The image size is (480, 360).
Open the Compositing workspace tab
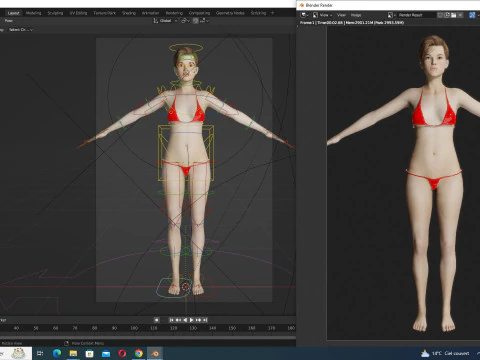click(x=199, y=13)
